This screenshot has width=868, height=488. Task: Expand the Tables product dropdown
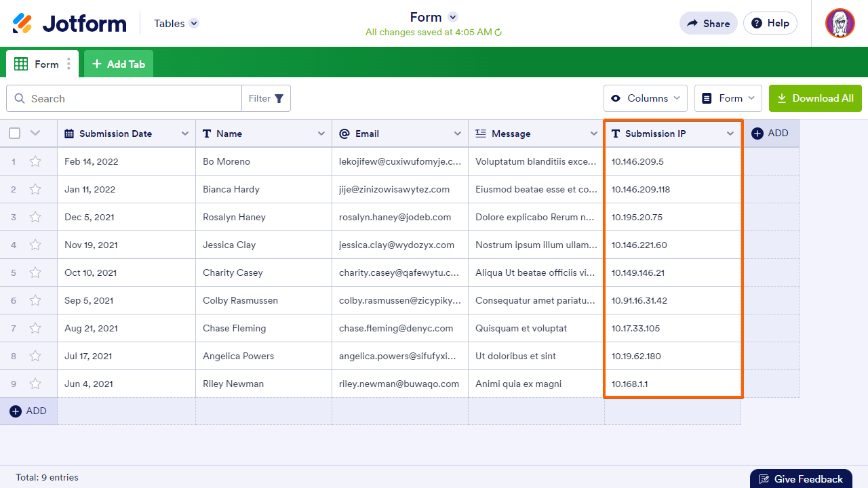(x=194, y=23)
